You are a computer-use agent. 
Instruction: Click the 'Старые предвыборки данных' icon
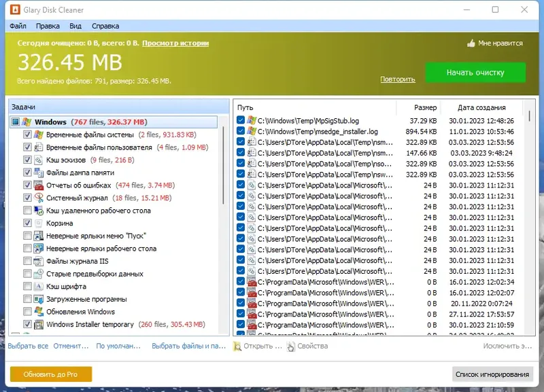39,274
